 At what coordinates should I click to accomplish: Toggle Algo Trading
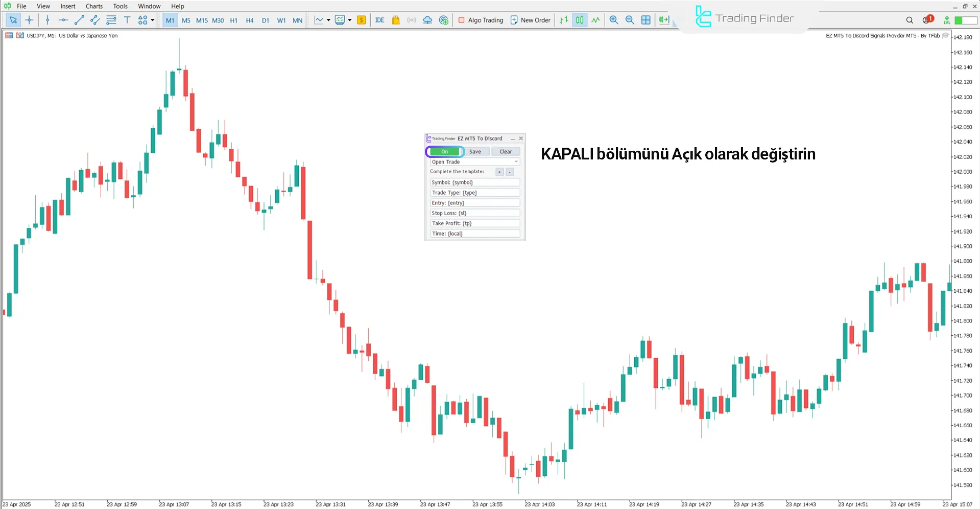pyautogui.click(x=481, y=20)
